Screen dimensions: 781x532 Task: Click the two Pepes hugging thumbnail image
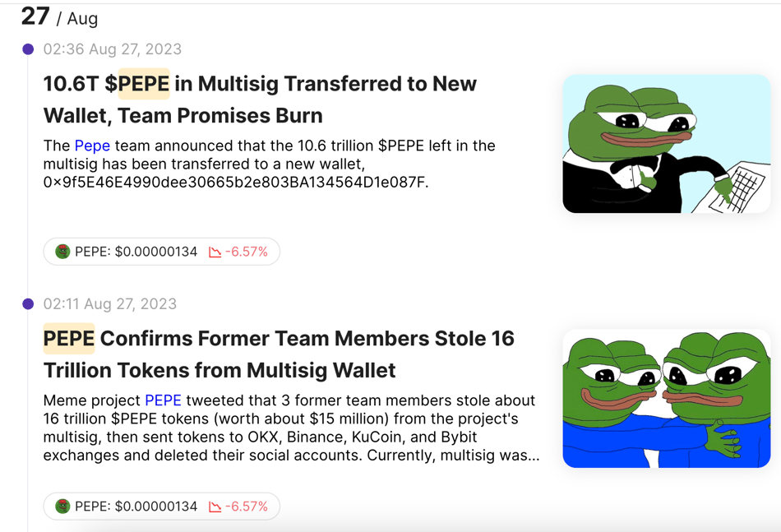point(667,399)
